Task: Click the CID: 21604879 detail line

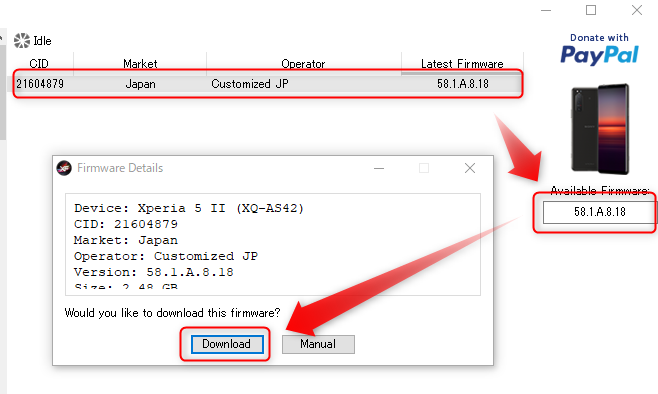Action: [x=126, y=224]
